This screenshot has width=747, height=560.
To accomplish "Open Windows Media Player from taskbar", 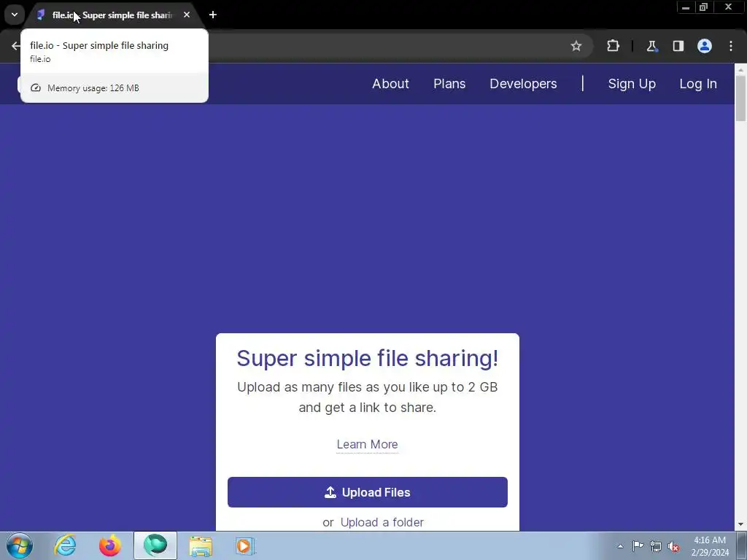I will [x=245, y=545].
